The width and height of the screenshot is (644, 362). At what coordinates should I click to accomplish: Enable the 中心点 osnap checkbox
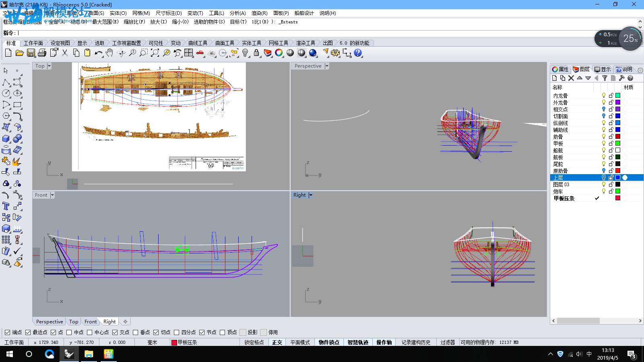click(x=89, y=332)
